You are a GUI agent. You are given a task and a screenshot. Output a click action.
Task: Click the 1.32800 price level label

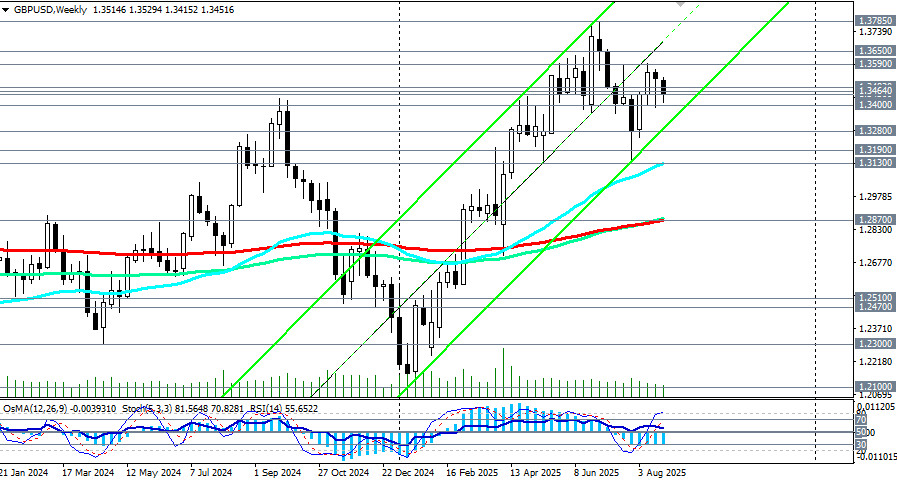coord(875,131)
